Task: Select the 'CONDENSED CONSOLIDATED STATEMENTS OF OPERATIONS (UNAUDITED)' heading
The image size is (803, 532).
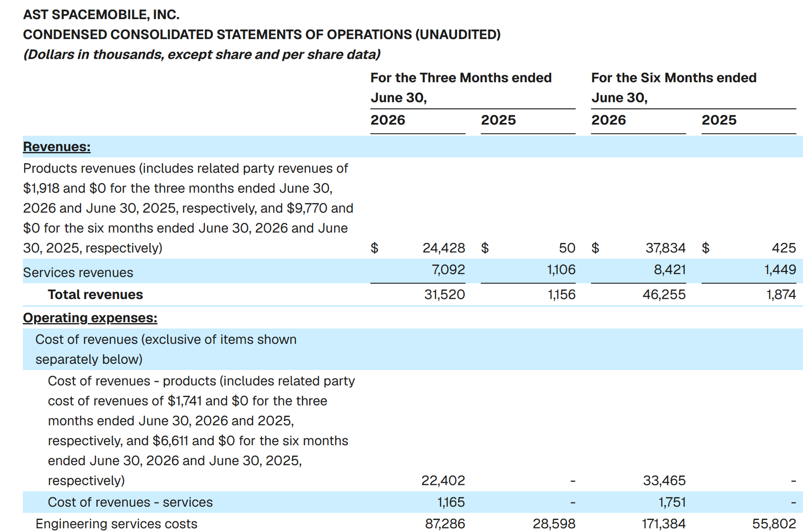Action: (261, 35)
